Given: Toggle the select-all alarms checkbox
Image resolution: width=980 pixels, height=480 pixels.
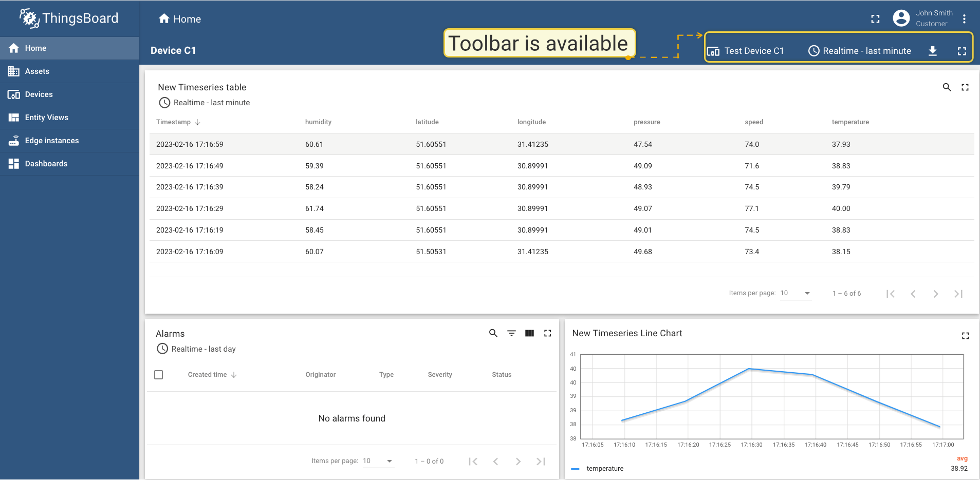Looking at the screenshot, I should [x=159, y=375].
